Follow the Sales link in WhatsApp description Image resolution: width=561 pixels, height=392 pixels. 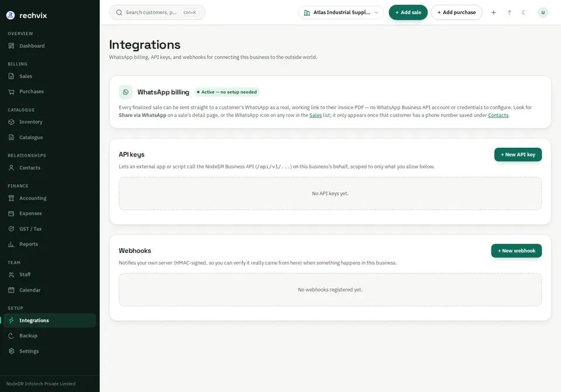coord(315,115)
